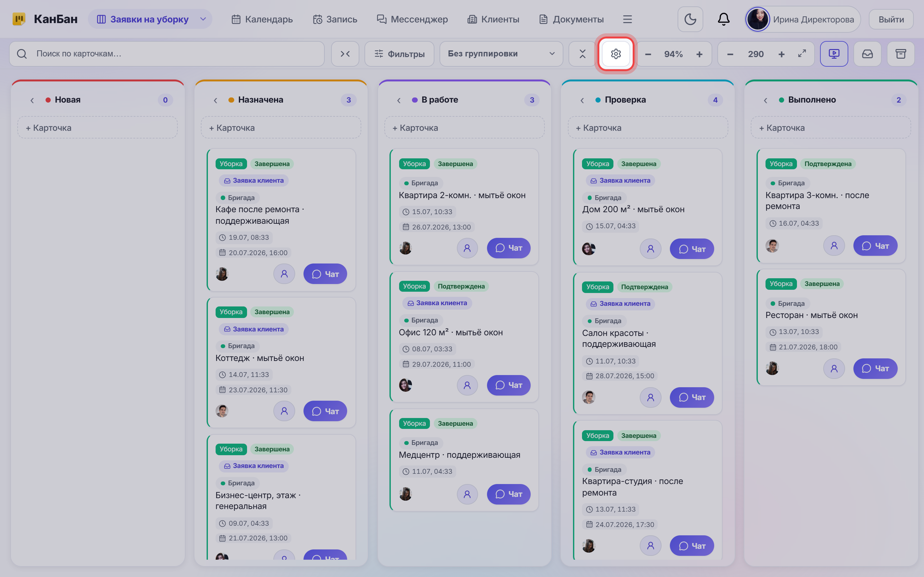Expand the Без группировки dropdown

coord(501,54)
